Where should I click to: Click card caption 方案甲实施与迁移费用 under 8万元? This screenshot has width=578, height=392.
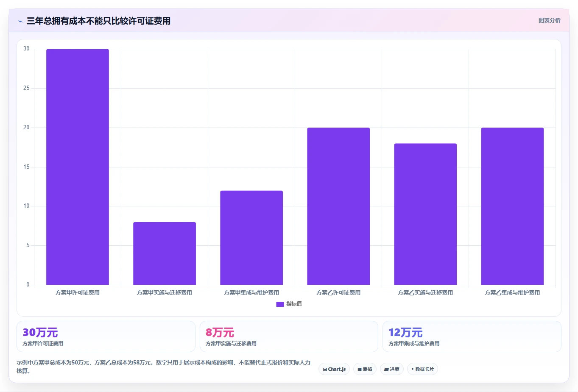tap(231, 344)
